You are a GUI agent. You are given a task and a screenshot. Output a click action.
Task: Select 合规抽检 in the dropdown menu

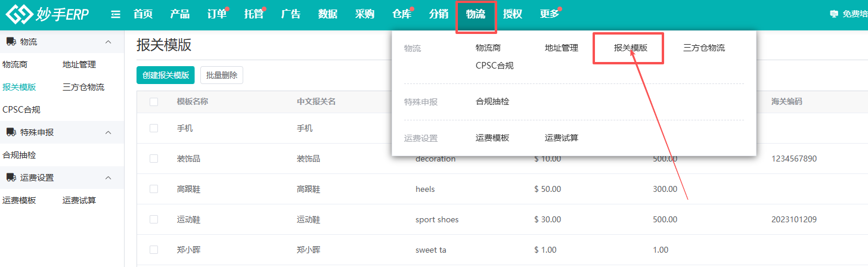tap(492, 102)
